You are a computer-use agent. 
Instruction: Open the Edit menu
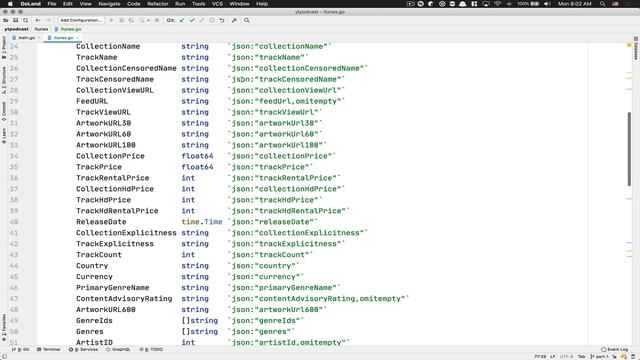[68, 4]
